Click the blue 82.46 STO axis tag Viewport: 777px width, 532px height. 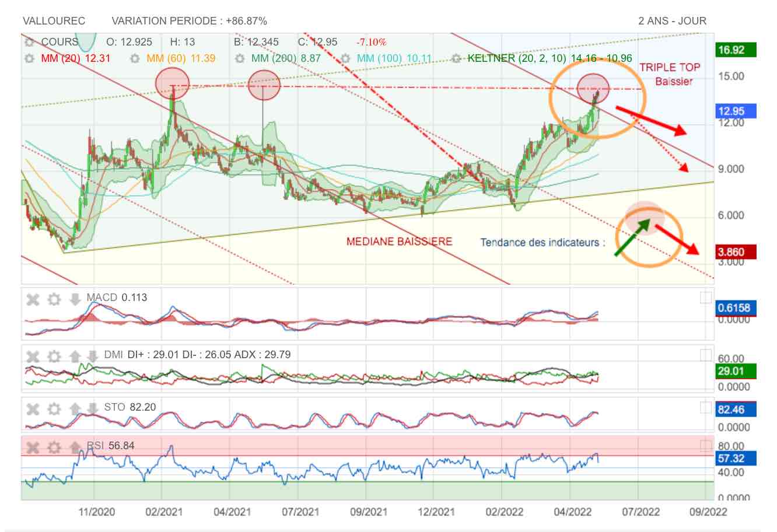(x=736, y=409)
